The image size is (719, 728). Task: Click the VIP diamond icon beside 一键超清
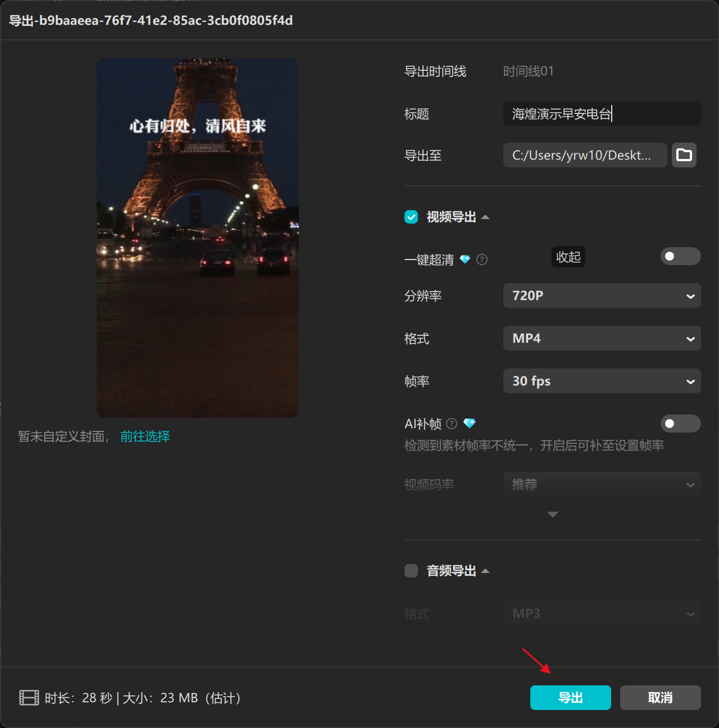coord(465,260)
